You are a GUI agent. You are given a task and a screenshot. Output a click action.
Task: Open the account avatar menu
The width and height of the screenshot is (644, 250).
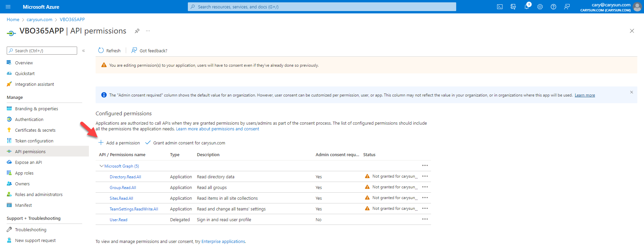click(637, 7)
